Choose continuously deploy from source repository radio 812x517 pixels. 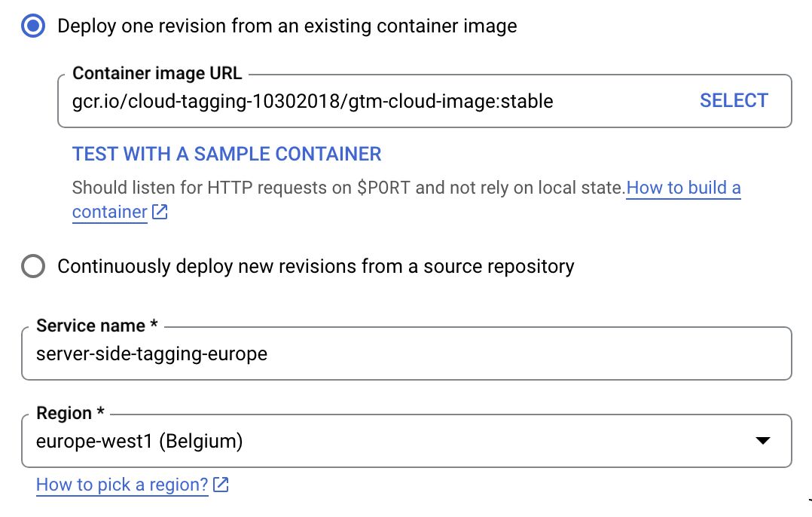[x=33, y=266]
